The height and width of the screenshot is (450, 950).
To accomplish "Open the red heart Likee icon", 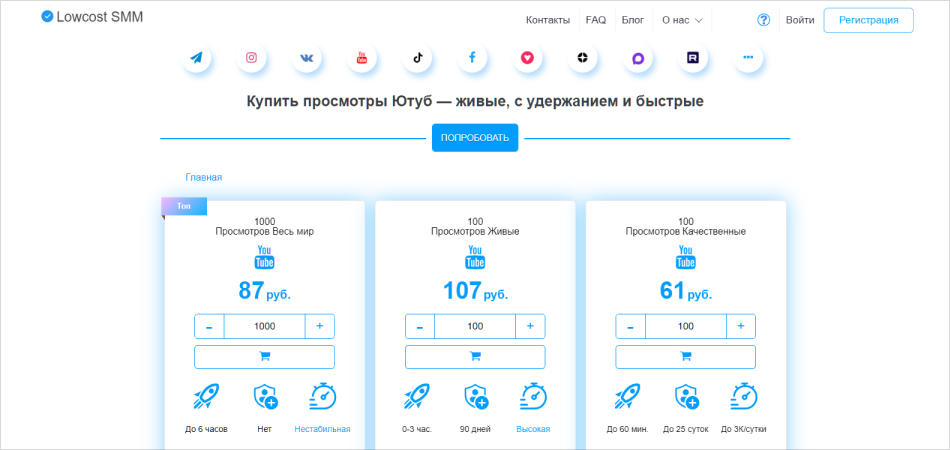I will pyautogui.click(x=527, y=58).
